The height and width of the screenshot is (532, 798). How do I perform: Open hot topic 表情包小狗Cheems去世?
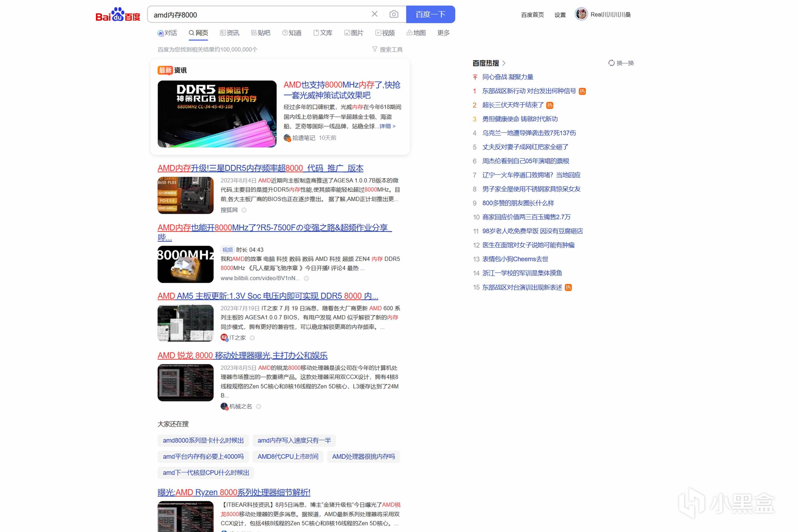click(x=515, y=259)
